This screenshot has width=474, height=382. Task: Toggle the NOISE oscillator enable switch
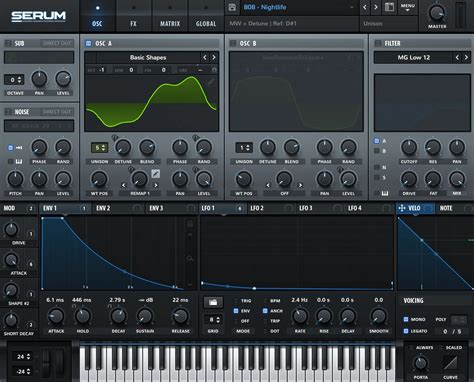(8, 112)
